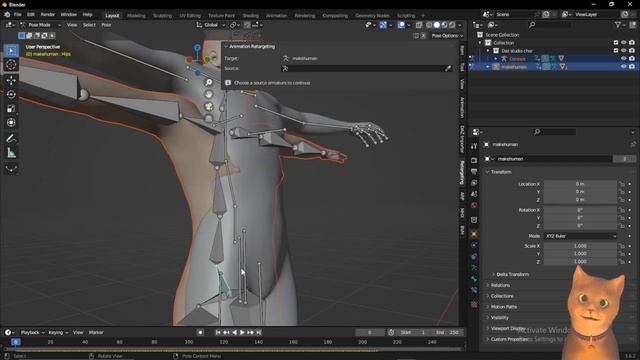The image size is (640, 360).
Task: Open the Object Constraints tab icon
Action: coord(474,257)
